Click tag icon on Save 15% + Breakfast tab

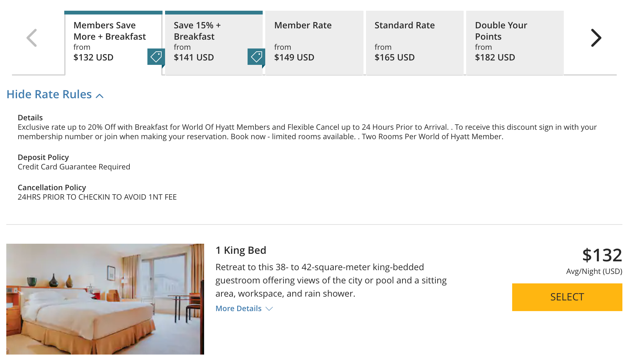(x=256, y=57)
